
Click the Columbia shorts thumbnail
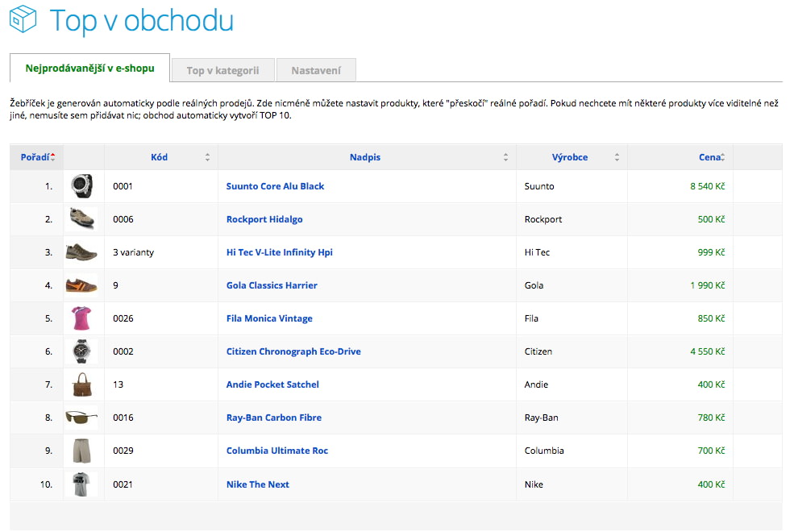[81, 451]
